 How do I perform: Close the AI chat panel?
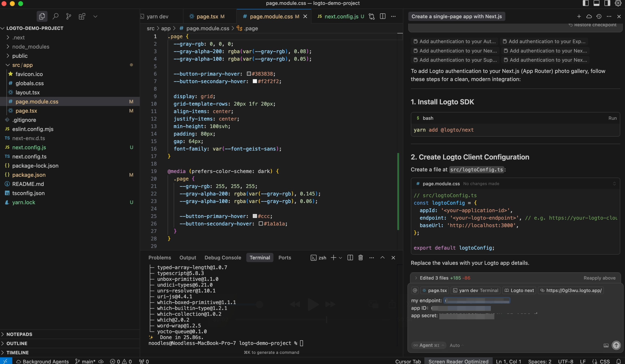coord(619,16)
